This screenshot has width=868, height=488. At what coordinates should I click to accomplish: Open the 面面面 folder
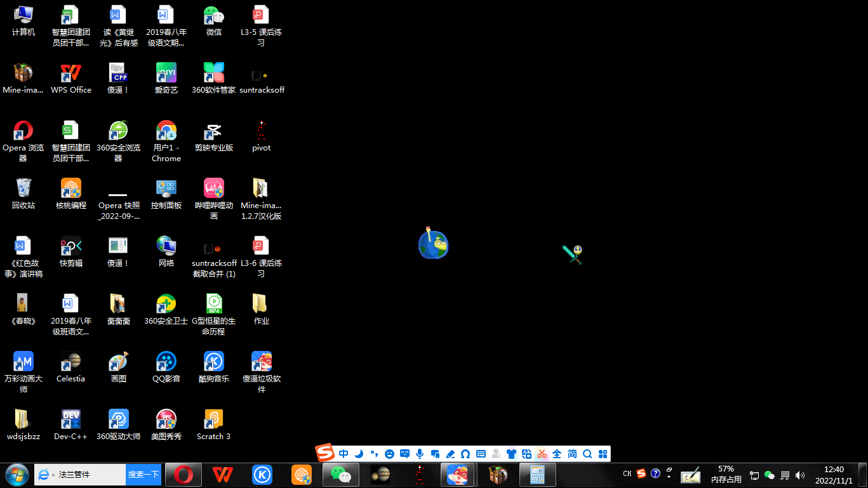tap(118, 309)
